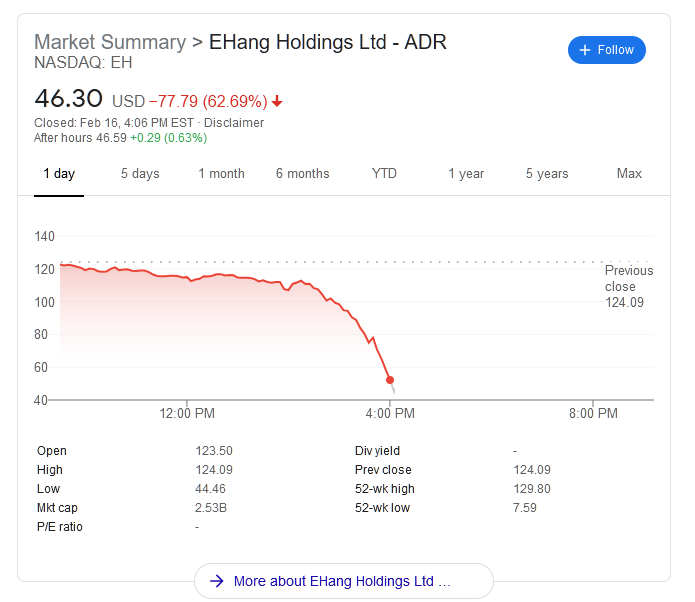Open the YTD chart view
Image resolution: width=695 pixels, height=602 pixels.
tap(384, 174)
